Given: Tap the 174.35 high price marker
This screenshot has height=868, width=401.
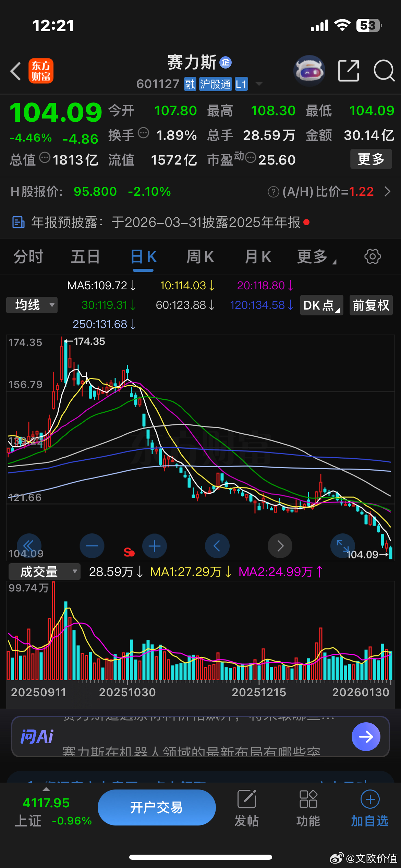Looking at the screenshot, I should 85,341.
